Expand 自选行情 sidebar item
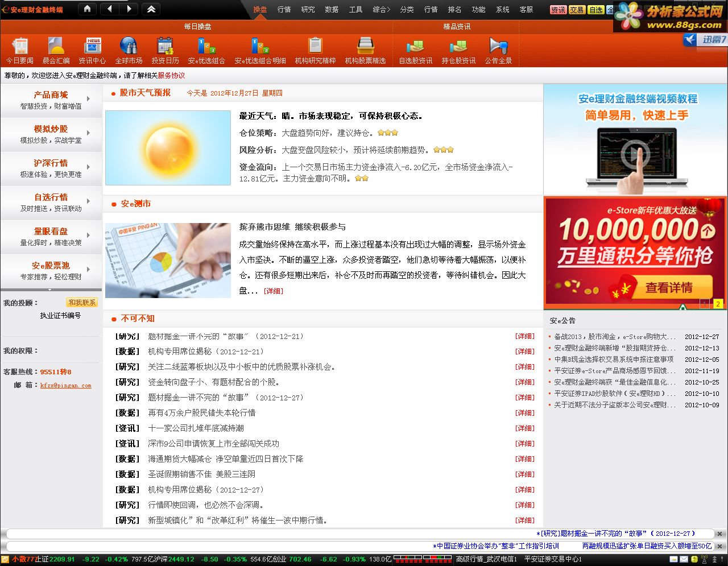 51,203
